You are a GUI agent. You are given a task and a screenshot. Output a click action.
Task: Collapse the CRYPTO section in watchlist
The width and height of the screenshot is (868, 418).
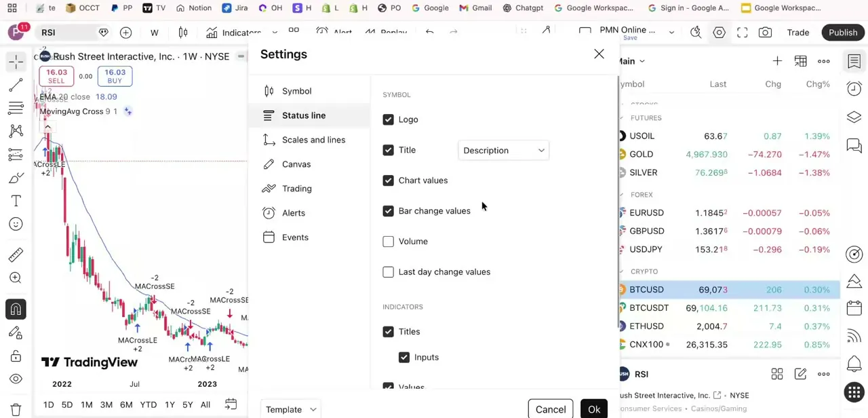(x=622, y=271)
